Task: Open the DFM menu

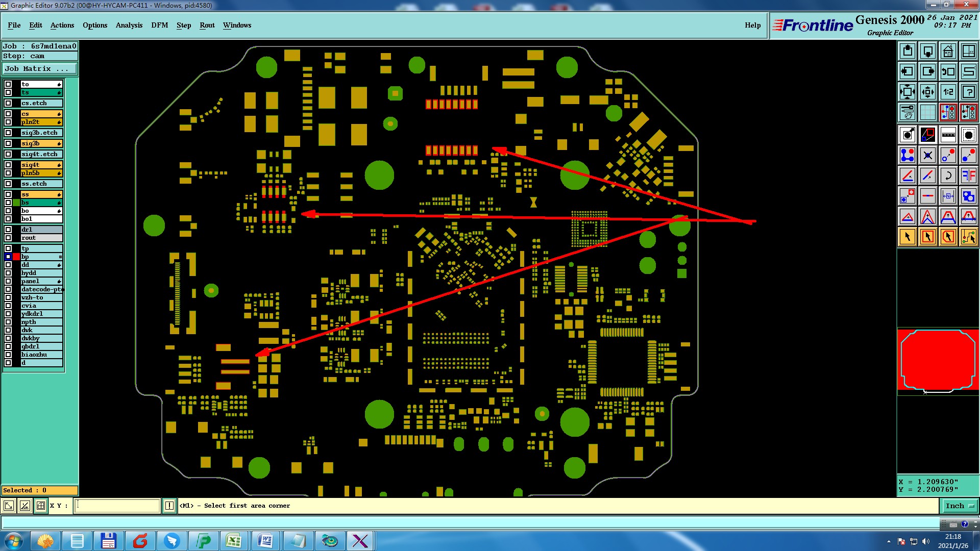Action: point(159,25)
